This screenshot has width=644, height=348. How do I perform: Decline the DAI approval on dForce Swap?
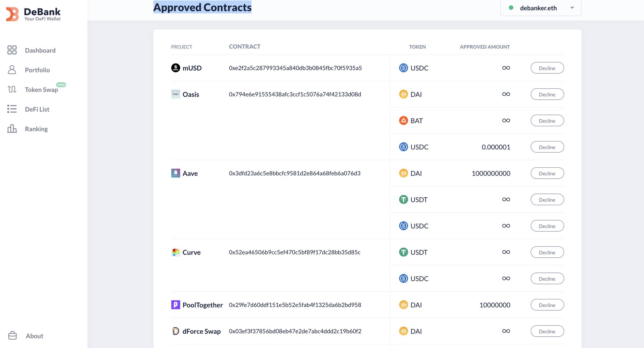(547, 331)
